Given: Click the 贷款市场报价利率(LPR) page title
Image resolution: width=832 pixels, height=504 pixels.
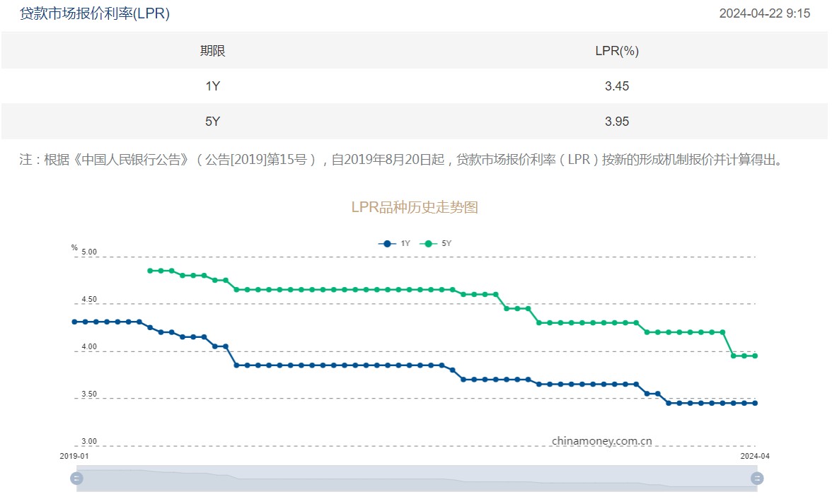Looking at the screenshot, I should pos(94,13).
